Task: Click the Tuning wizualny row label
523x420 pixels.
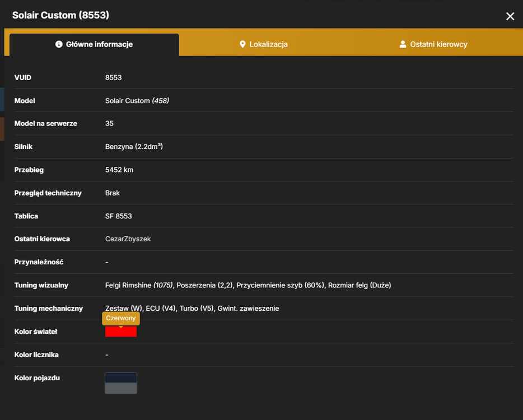Action: click(x=41, y=285)
